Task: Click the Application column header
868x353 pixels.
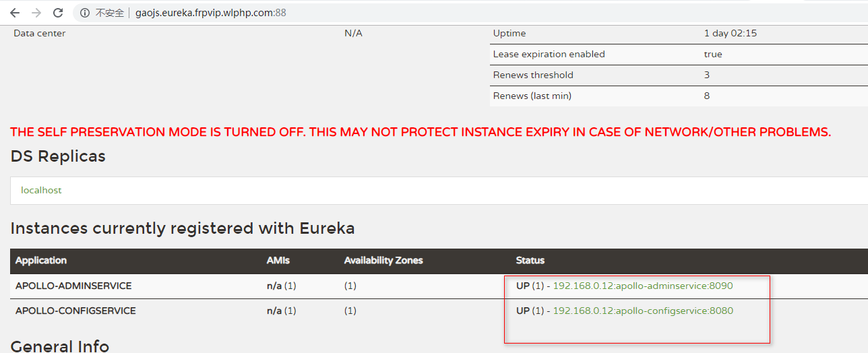Action: [x=41, y=260]
